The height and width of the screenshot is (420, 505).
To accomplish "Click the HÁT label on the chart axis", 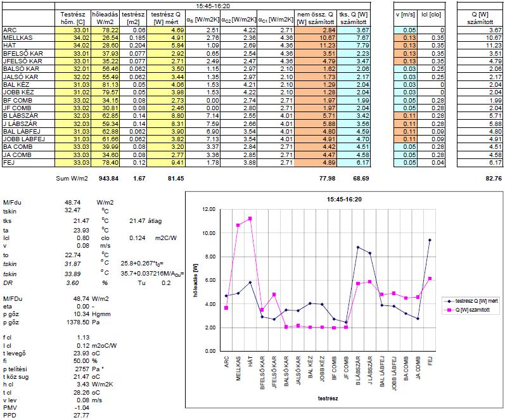I will pyautogui.click(x=250, y=361).
